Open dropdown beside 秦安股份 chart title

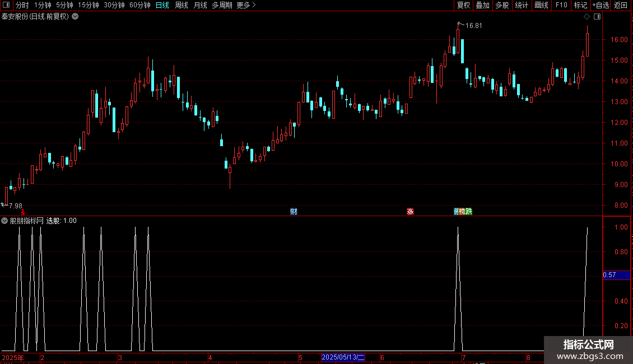pyautogui.click(x=75, y=17)
